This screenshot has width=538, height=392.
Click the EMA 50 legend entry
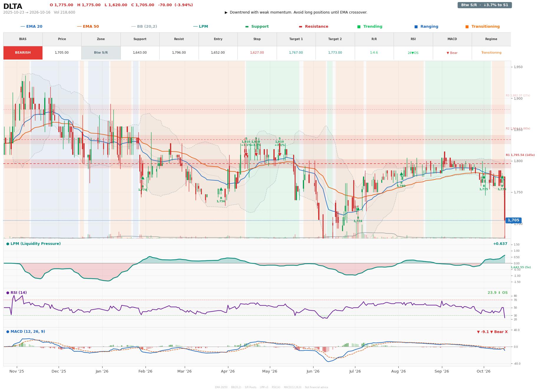click(88, 27)
